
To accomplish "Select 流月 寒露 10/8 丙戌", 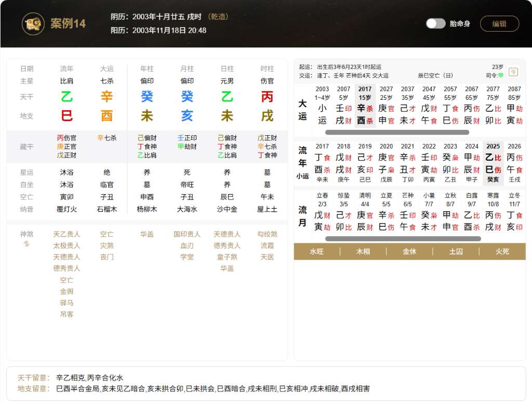I will click(493, 212).
